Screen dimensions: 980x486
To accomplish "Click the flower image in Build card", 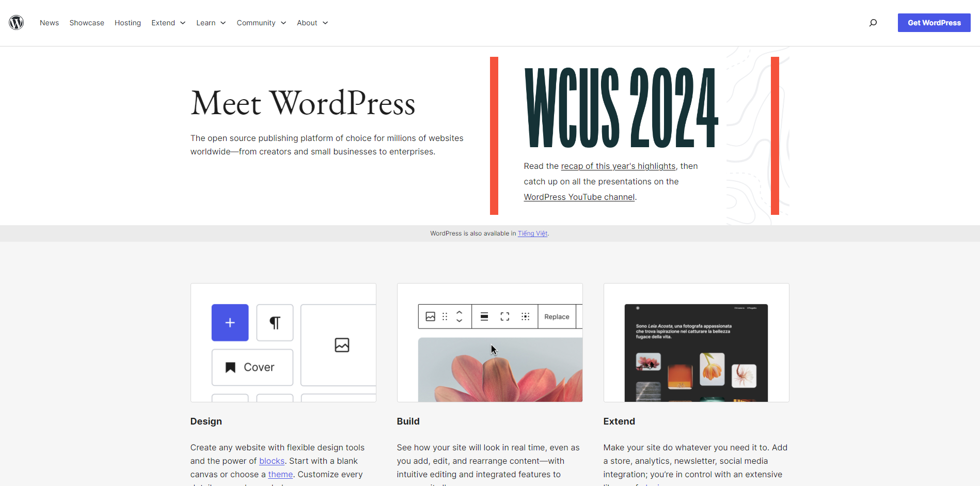I will click(x=500, y=370).
